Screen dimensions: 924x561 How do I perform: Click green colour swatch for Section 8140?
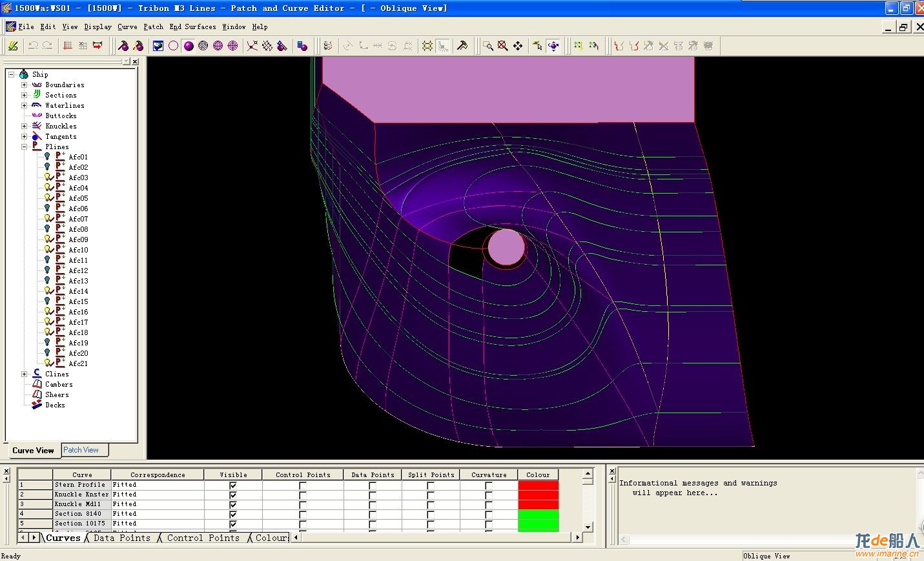coord(538,514)
